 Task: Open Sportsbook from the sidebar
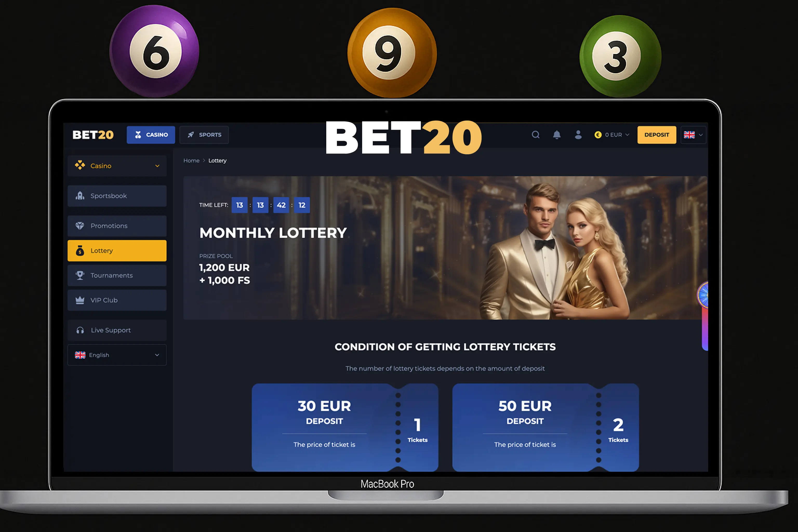point(117,196)
